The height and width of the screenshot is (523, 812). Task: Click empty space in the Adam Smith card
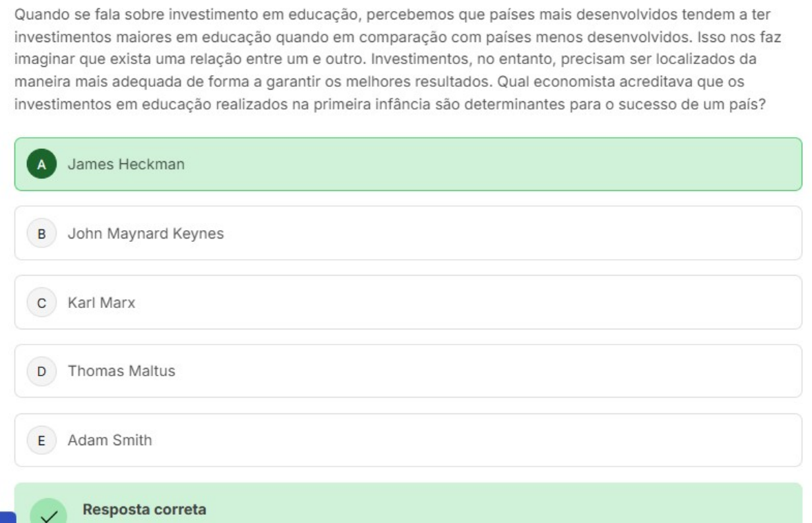(x=483, y=440)
